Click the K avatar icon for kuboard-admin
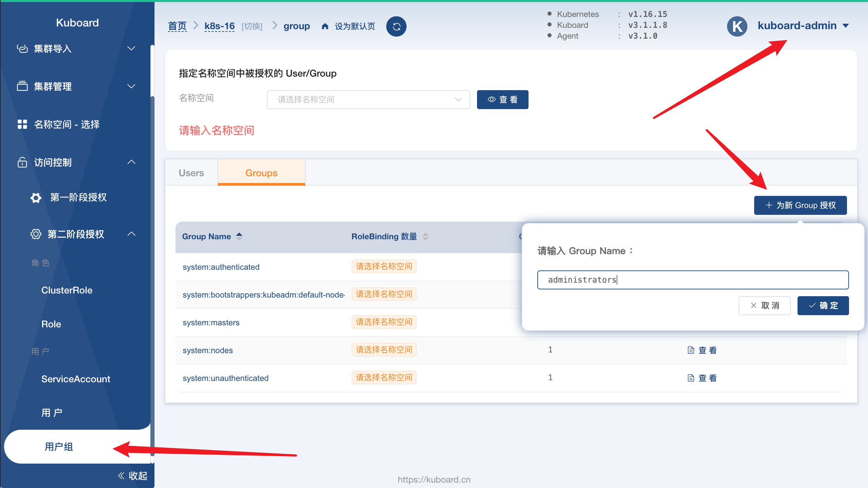The image size is (868, 488). pos(737,26)
